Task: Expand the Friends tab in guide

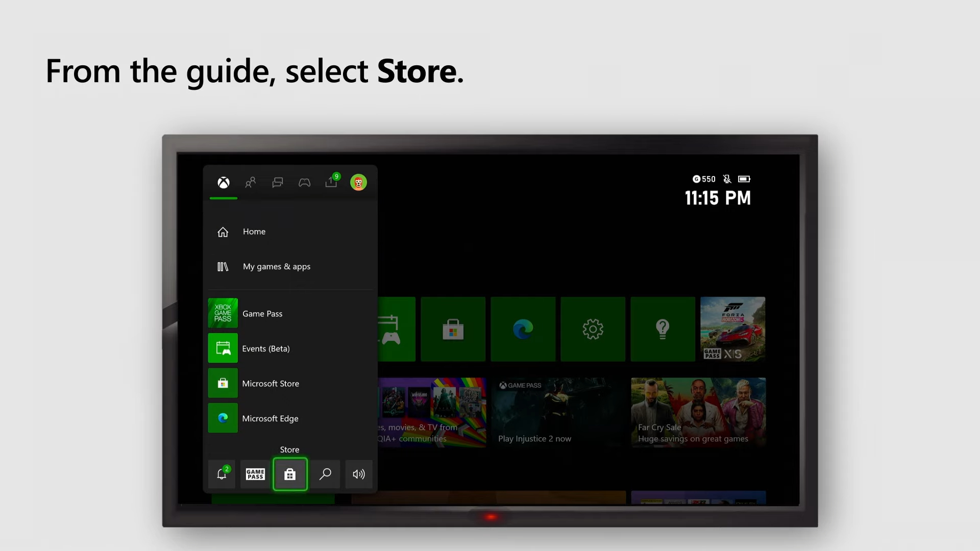Action: click(250, 182)
